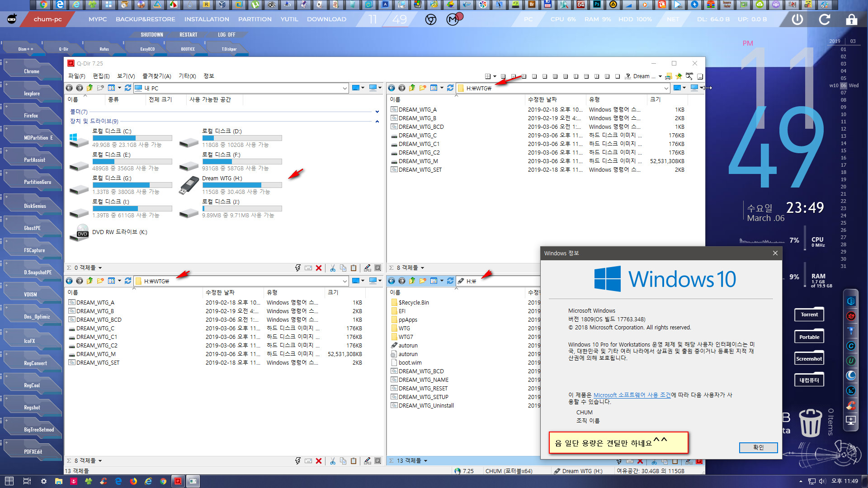Open the 내 PC address bar dropdown
The image size is (868, 488).
click(345, 88)
